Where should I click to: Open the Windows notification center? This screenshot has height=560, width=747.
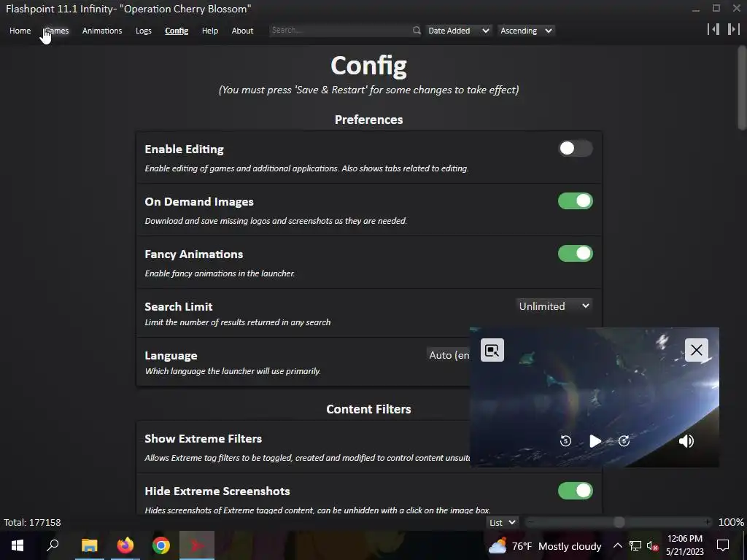[x=723, y=545]
